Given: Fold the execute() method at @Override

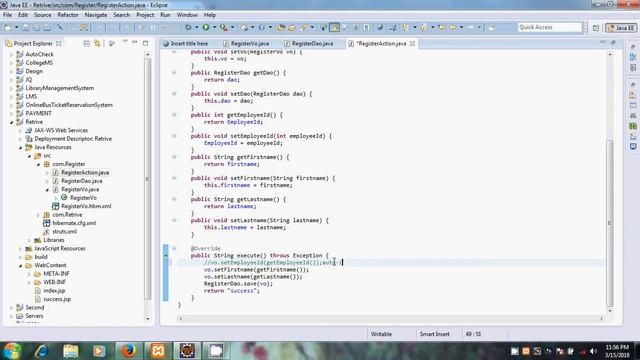Looking at the screenshot, I should [174, 248].
